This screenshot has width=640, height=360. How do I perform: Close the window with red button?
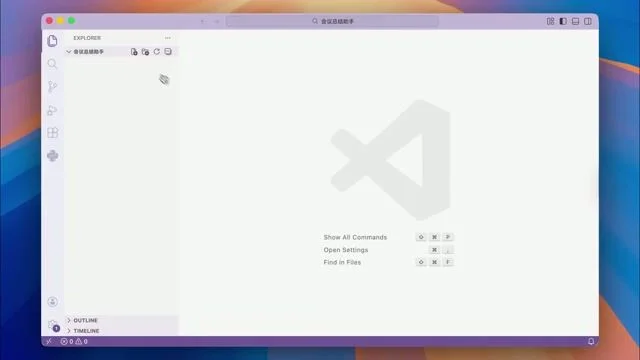49,21
